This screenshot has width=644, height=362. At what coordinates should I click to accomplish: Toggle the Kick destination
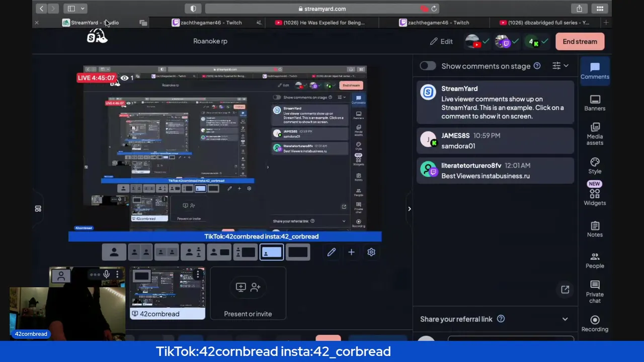[x=536, y=42]
